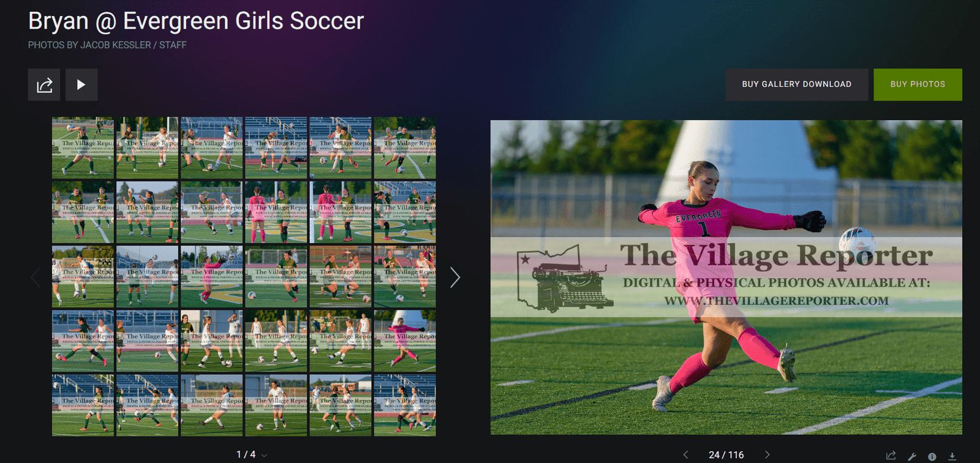Expand the 1 / 4 page selector

252,454
